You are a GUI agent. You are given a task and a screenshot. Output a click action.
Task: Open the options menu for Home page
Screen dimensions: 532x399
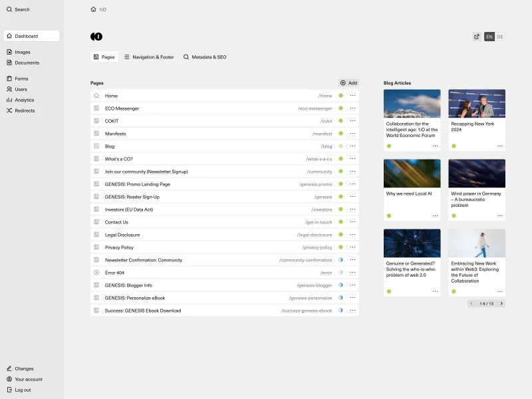352,96
